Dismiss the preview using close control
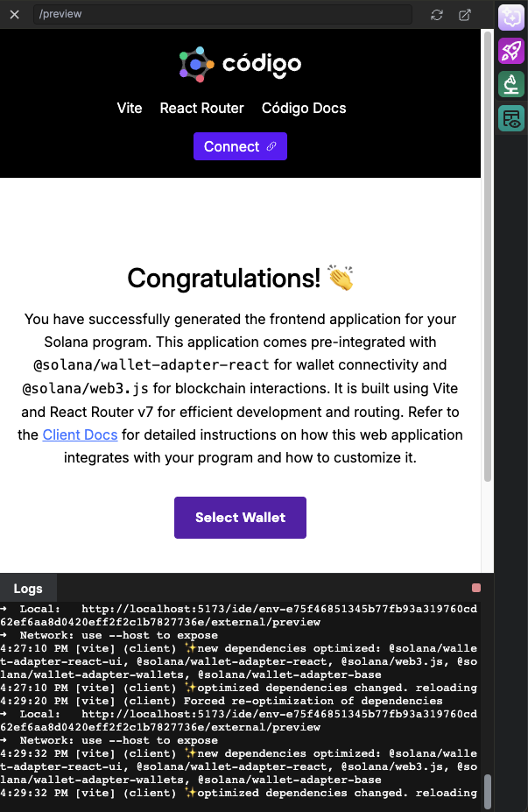This screenshot has height=812, width=528. 14,14
